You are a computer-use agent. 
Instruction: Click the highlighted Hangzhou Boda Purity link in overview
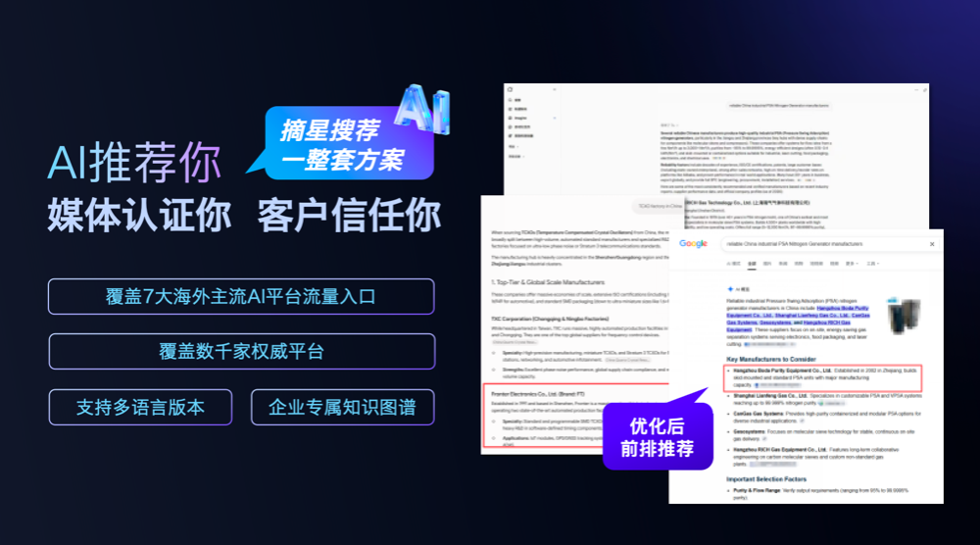pos(843,308)
